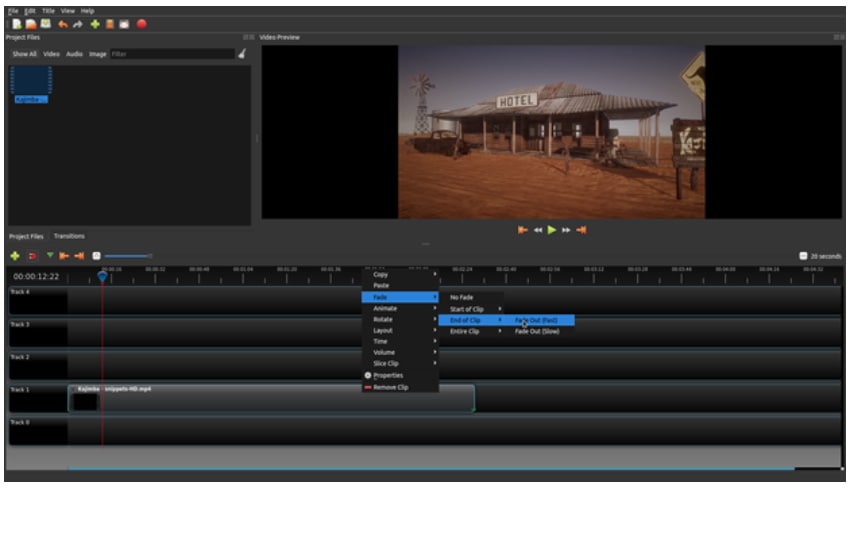Select the Kajimba video thumbnail

pos(31,85)
